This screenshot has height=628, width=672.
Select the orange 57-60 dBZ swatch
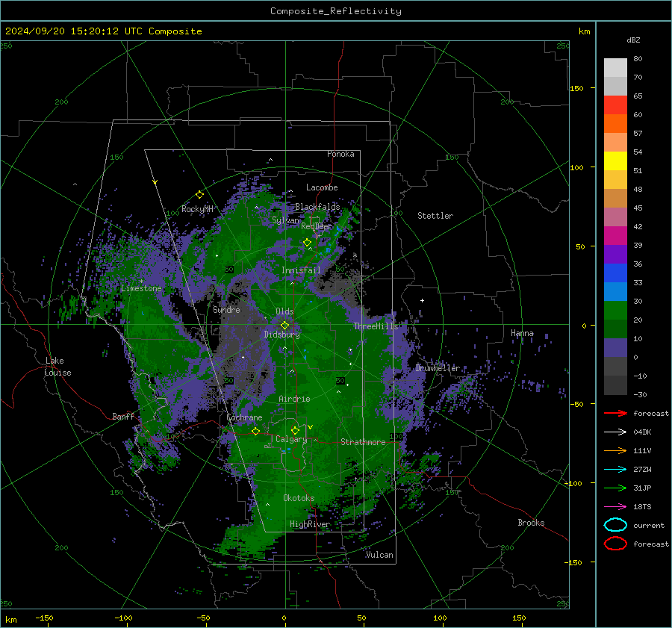[615, 123]
